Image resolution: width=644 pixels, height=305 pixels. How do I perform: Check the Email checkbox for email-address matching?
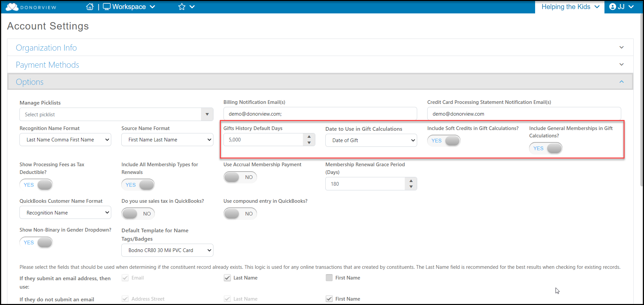click(125, 278)
